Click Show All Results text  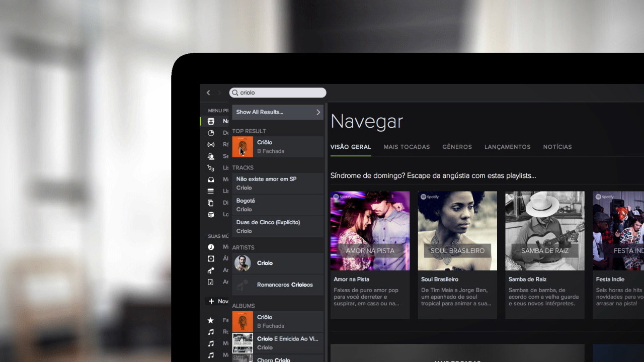point(260,112)
